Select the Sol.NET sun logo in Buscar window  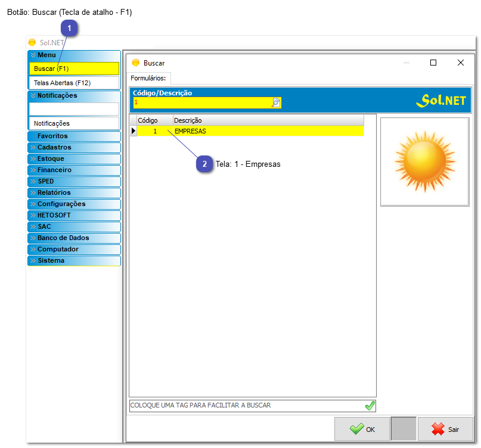442,100
